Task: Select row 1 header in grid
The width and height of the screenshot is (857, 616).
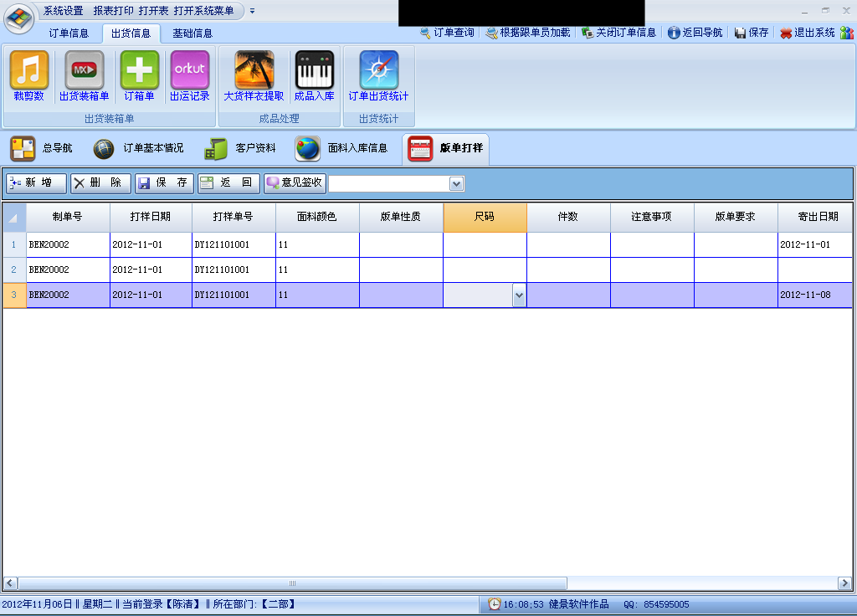Action: pos(13,244)
